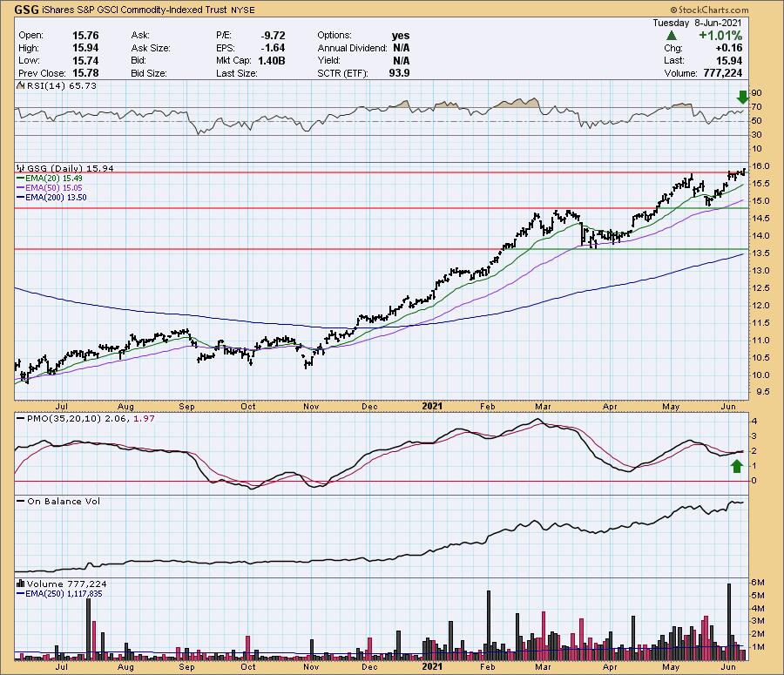Click the GSG (Daily) 15.94 chart label
This screenshot has height=675, width=784.
pos(71,168)
